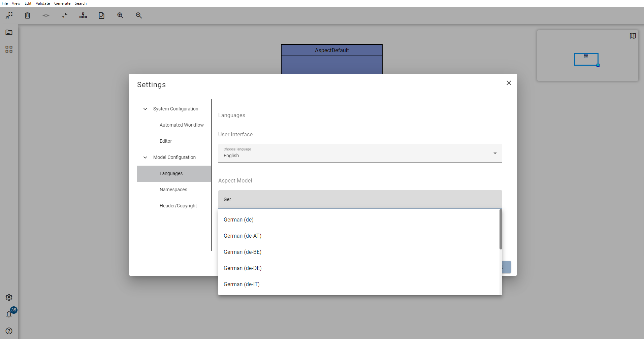Zoom out using the magnifier minus icon
Viewport: 644px width, 339px height.
click(139, 15)
